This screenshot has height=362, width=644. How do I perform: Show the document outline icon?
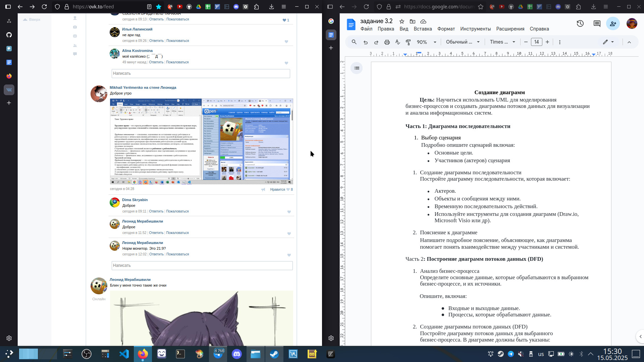click(x=357, y=68)
